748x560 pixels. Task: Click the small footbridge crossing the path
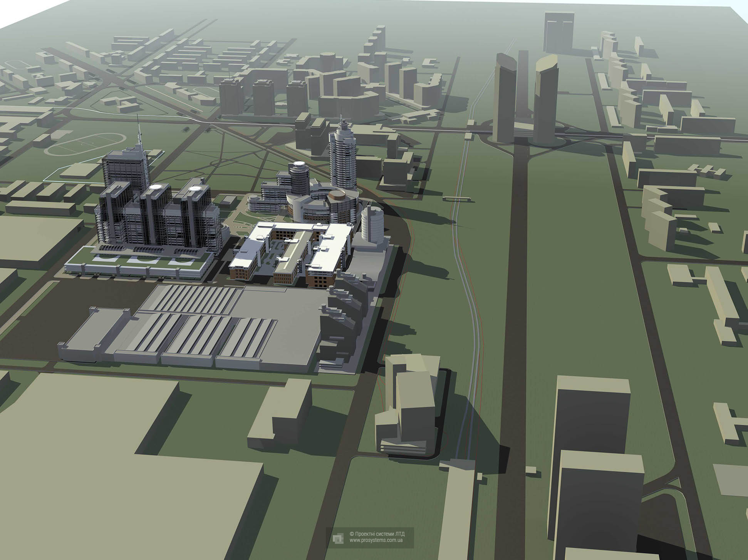457,198
